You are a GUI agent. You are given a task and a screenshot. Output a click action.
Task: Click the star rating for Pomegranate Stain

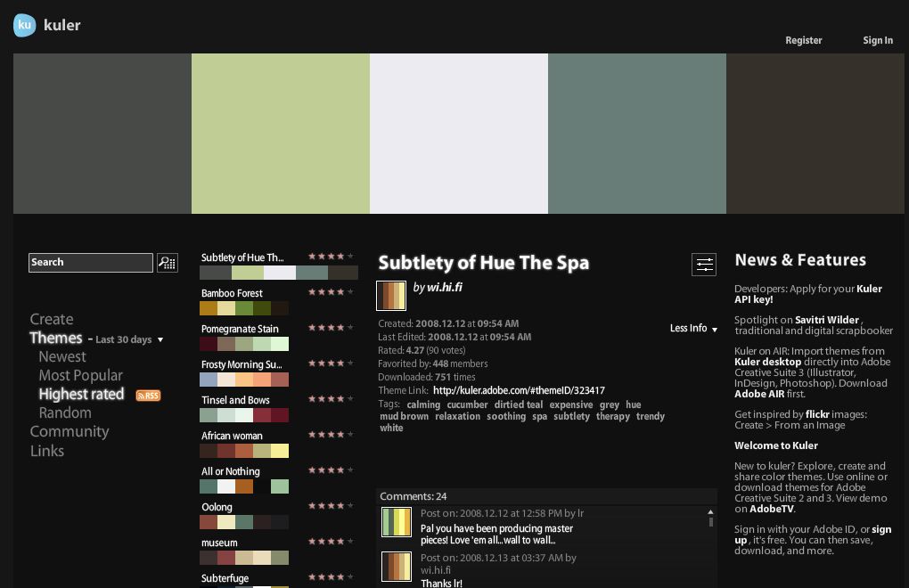[331, 328]
